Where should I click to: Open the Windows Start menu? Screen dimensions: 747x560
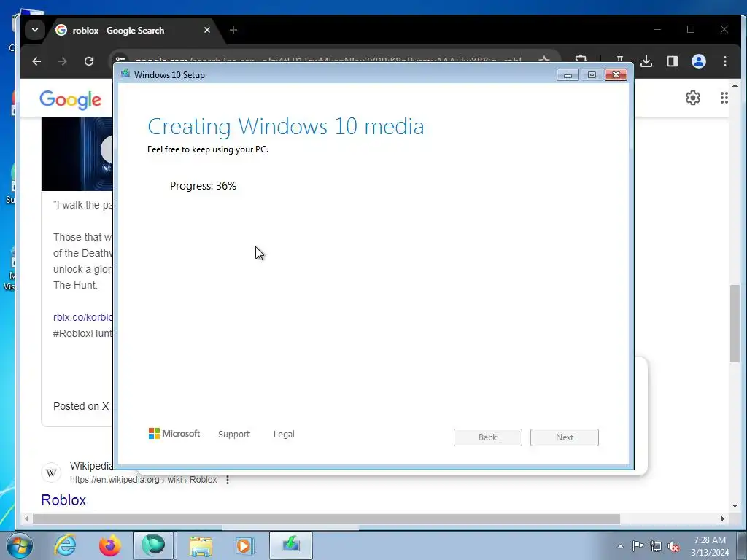[x=18, y=545]
